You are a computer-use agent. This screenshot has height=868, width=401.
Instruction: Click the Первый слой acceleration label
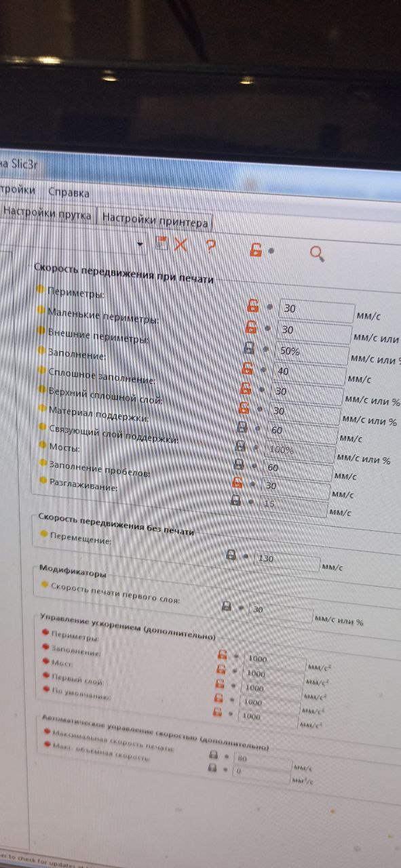coord(77,678)
